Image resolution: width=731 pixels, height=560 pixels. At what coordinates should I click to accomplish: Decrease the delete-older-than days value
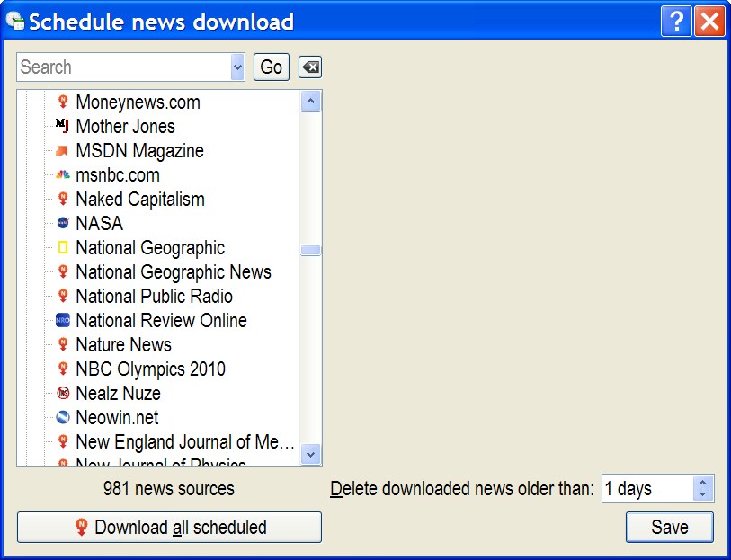point(702,494)
